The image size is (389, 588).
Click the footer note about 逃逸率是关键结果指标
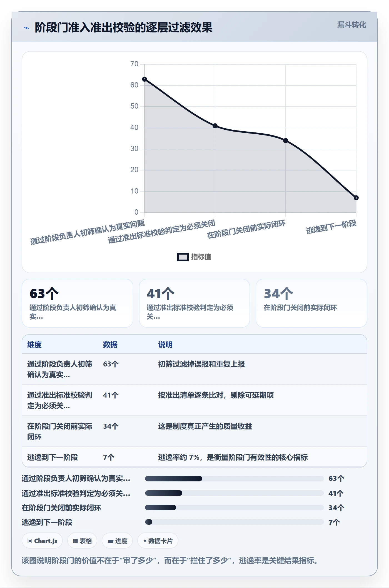170,561
